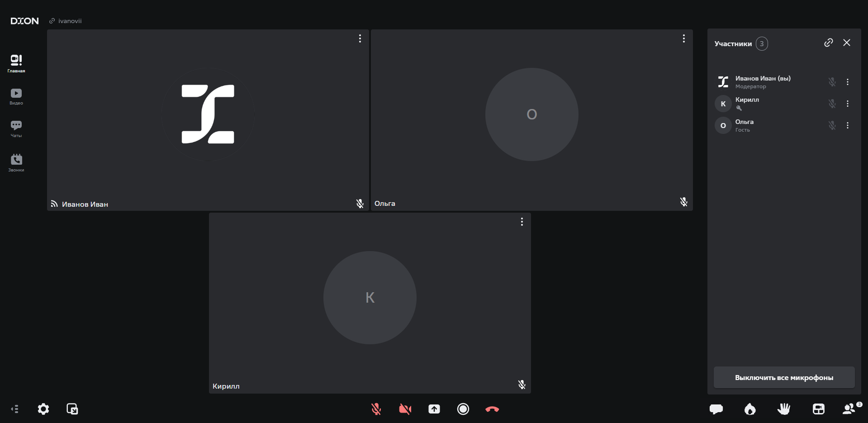Click the DION logo
The height and width of the screenshot is (423, 868).
click(25, 21)
